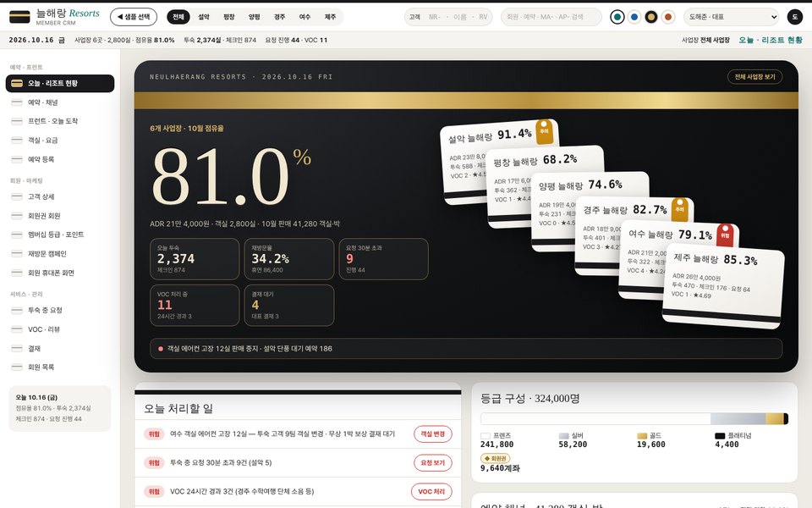Image resolution: width=812 pixels, height=508 pixels.
Task: Click the 늘해랑 Resorts card logo icon
Action: (x=19, y=17)
